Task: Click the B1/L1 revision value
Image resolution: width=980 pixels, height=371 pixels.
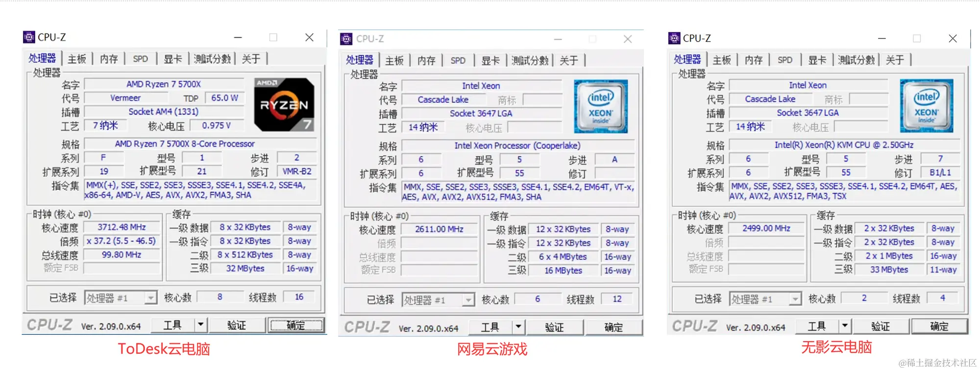Action: [940, 172]
